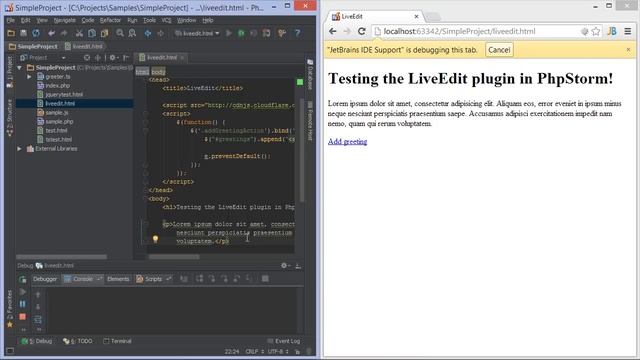640x360 pixels.
Task: Select liveedit.html in the project tree
Action: (60, 103)
